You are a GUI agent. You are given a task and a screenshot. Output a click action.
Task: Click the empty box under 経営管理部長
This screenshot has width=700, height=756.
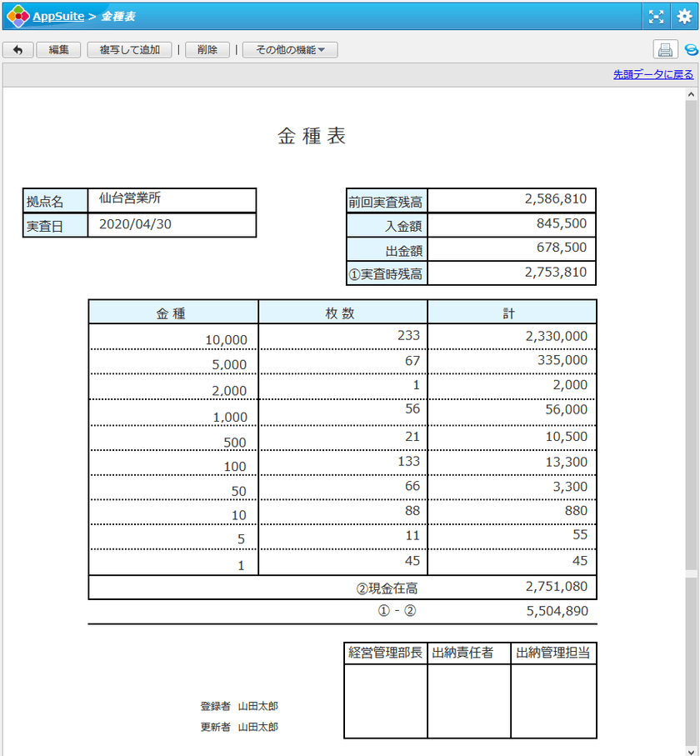385,700
